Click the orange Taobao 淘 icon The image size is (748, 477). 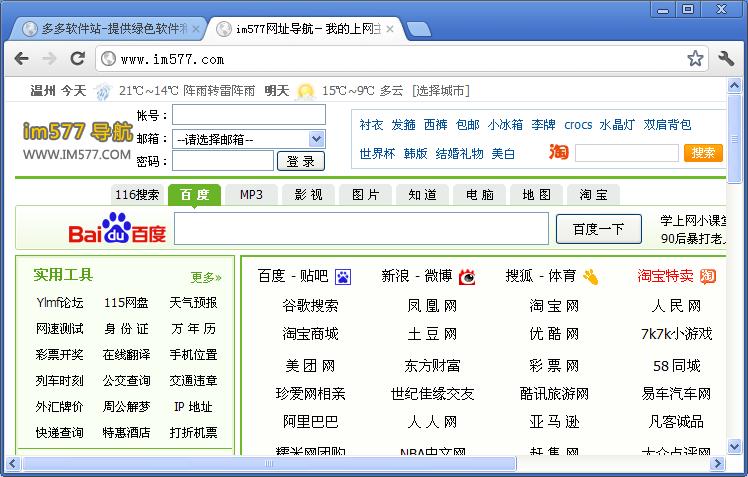[x=559, y=152]
